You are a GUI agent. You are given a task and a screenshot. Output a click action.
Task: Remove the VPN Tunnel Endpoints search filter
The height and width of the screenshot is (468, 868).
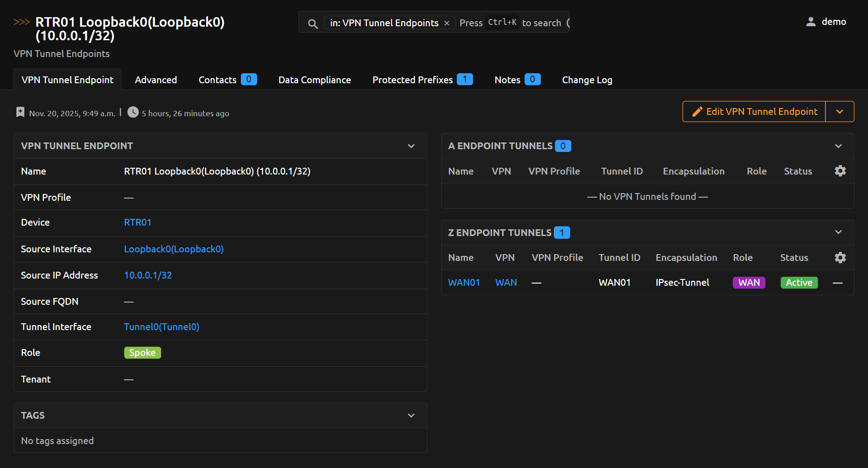tap(447, 23)
